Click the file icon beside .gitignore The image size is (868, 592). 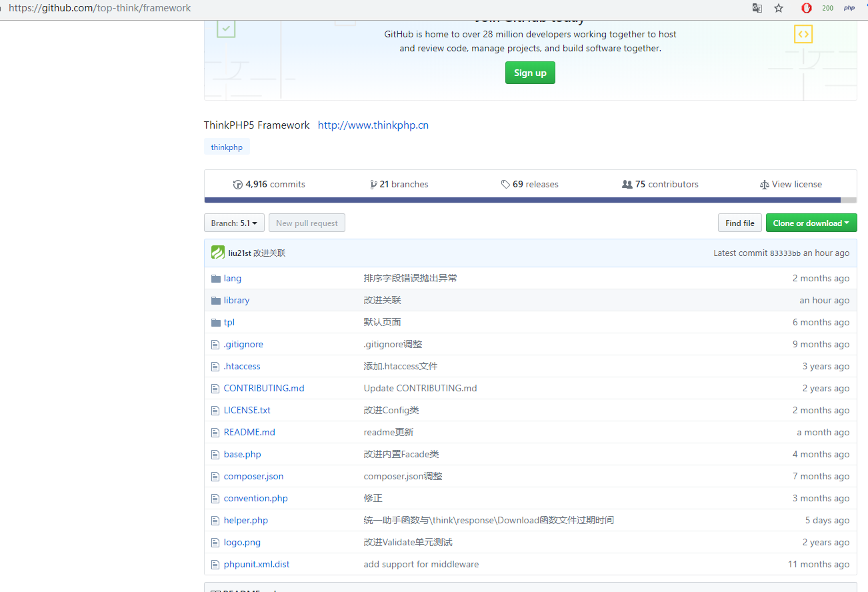215,345
